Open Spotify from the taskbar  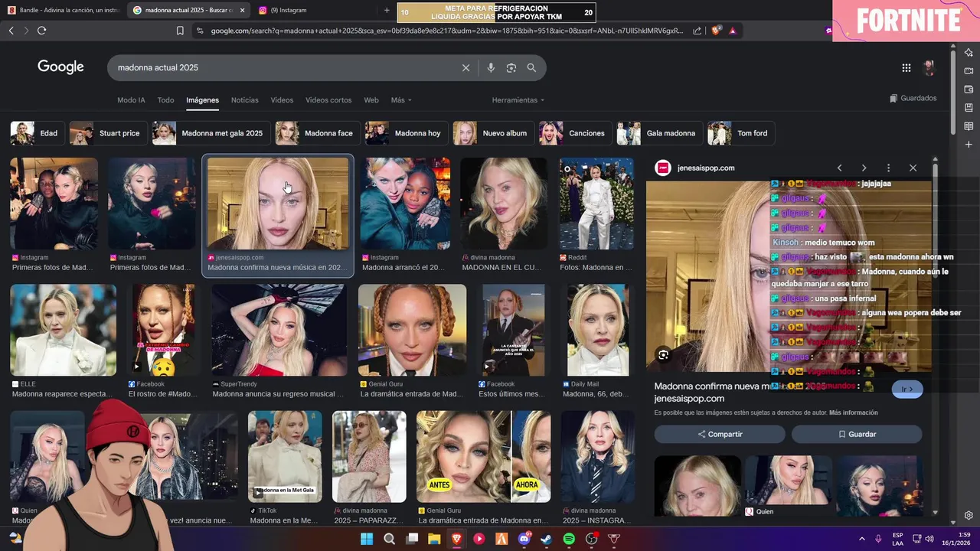click(569, 539)
